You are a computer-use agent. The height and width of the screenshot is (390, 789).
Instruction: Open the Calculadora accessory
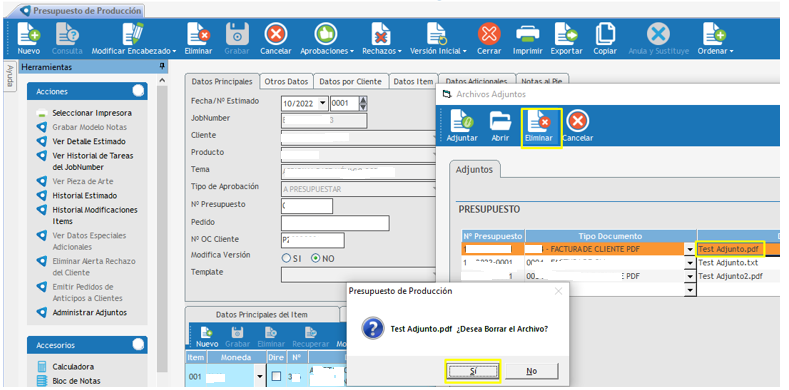pyautogui.click(x=73, y=367)
